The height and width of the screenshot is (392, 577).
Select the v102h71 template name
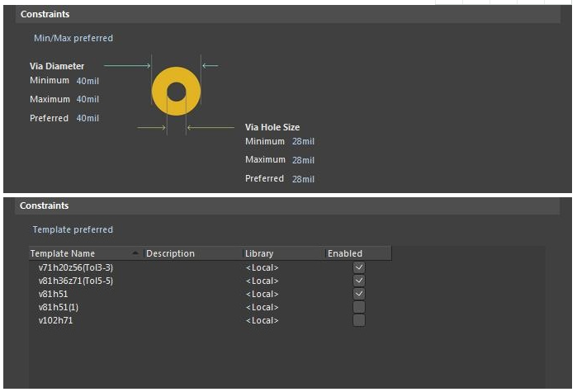[56, 320]
